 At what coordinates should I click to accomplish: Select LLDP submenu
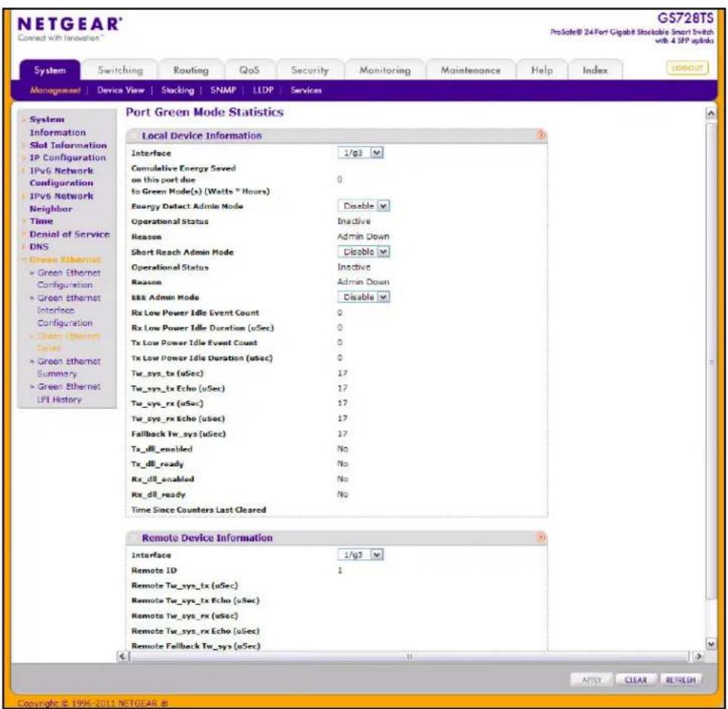[x=263, y=90]
